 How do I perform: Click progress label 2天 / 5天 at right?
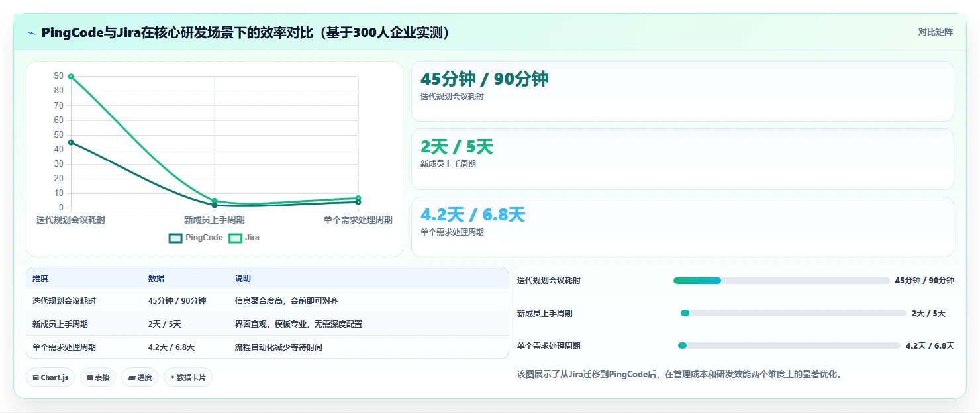click(x=928, y=314)
